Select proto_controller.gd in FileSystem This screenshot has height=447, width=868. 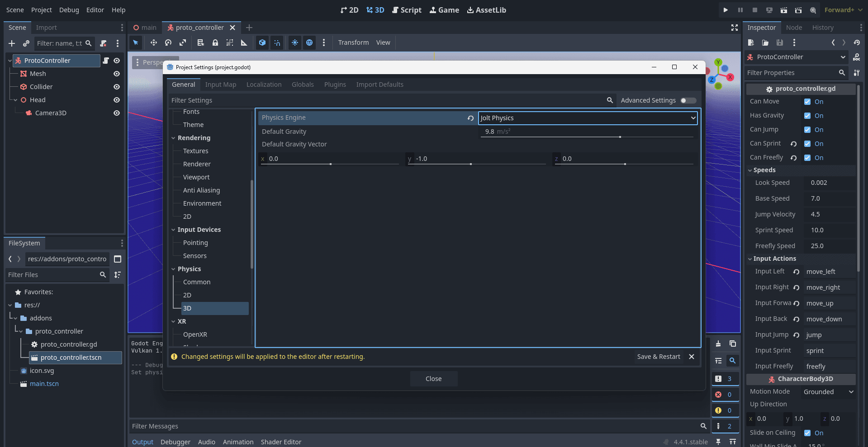pyautogui.click(x=69, y=344)
